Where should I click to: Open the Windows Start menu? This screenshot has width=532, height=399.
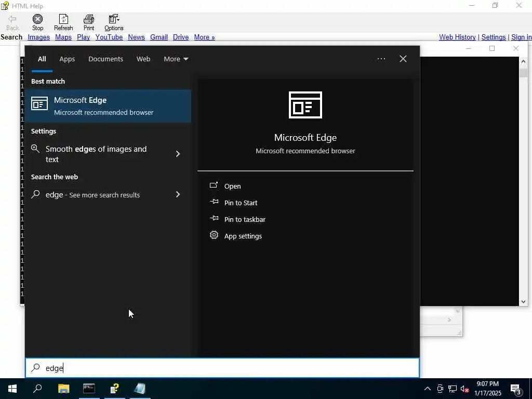[x=12, y=389]
